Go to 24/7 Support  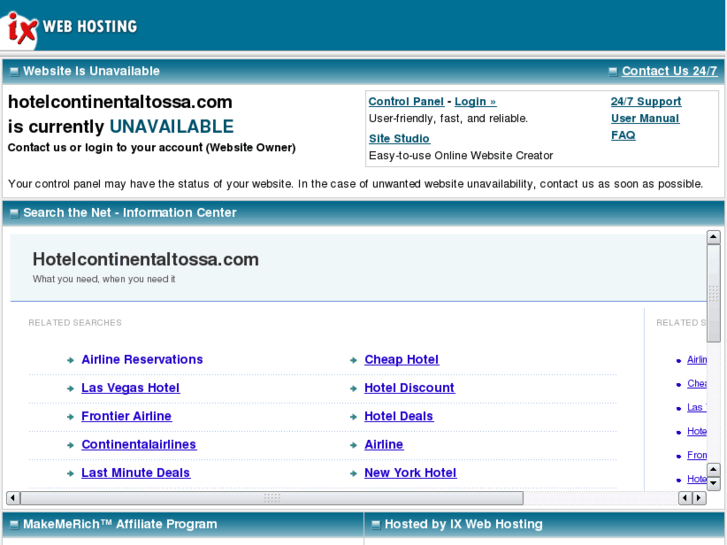(645, 102)
